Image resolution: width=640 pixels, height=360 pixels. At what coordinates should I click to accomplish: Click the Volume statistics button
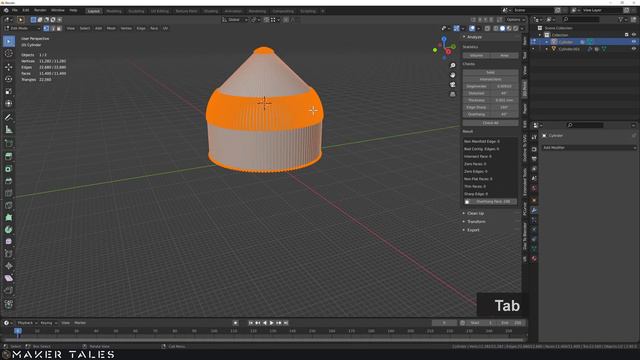(x=476, y=55)
